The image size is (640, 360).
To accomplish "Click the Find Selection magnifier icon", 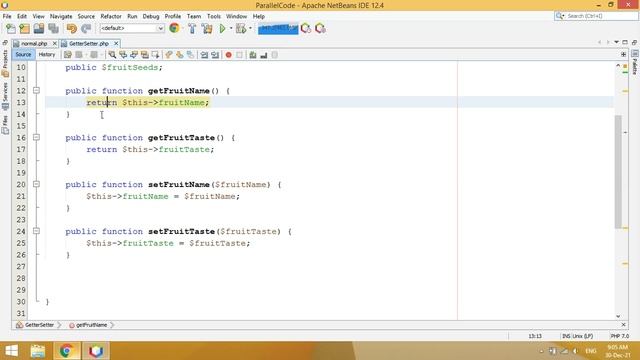I will pyautogui.click(x=112, y=55).
